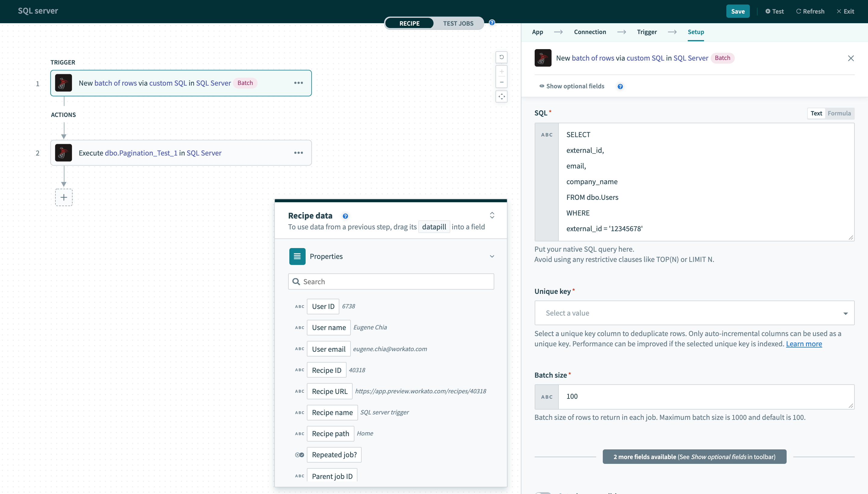Click the zoom in icon on the canvas
The image size is (868, 494).
click(502, 71)
